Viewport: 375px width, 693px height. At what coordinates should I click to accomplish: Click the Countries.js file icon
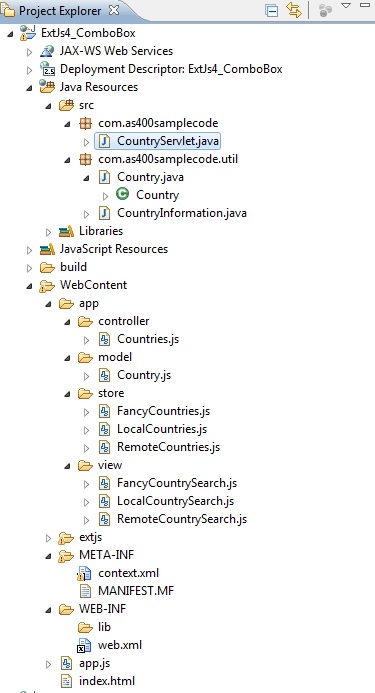coord(104,339)
